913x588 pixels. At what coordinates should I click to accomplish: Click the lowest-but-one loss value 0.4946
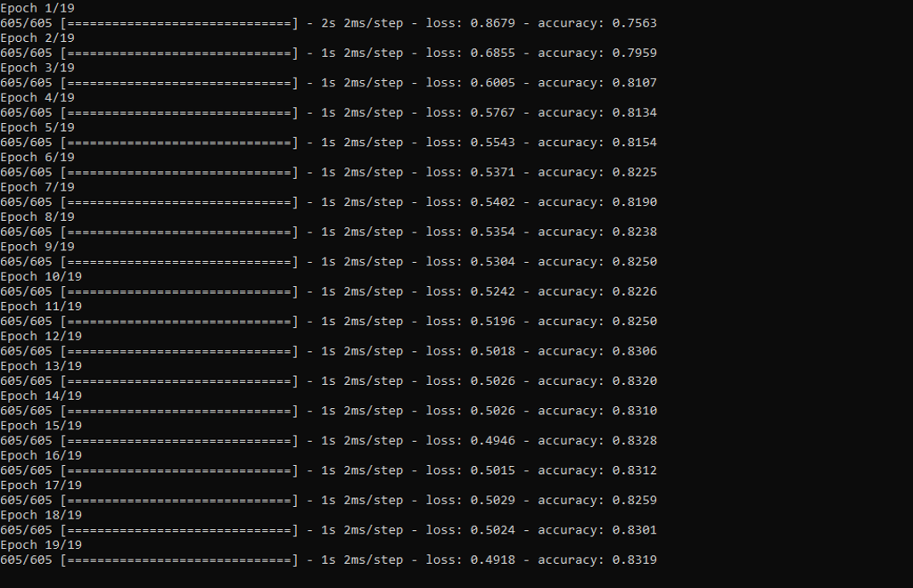coord(492,441)
